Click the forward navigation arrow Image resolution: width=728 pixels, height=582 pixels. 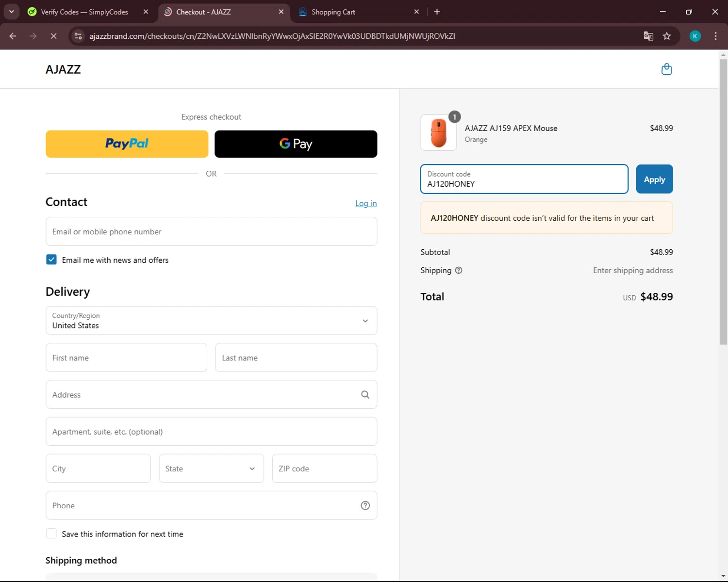click(33, 36)
